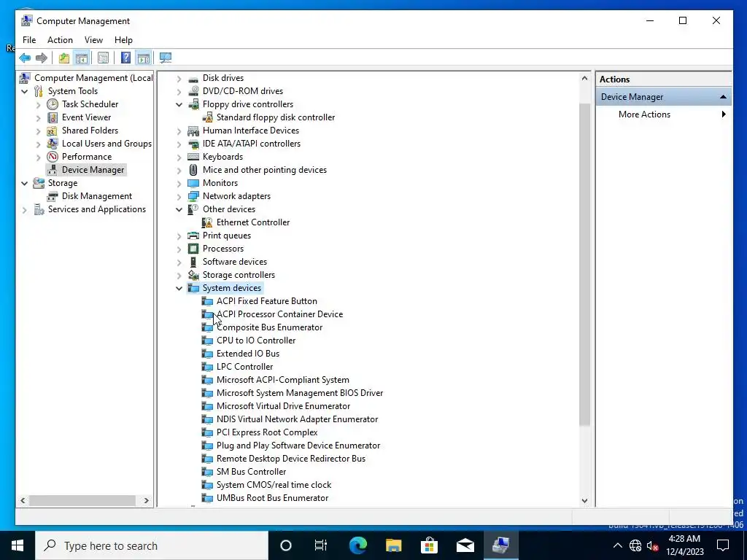Click the Type here to search box
The height and width of the screenshot is (560, 747).
(x=152, y=545)
